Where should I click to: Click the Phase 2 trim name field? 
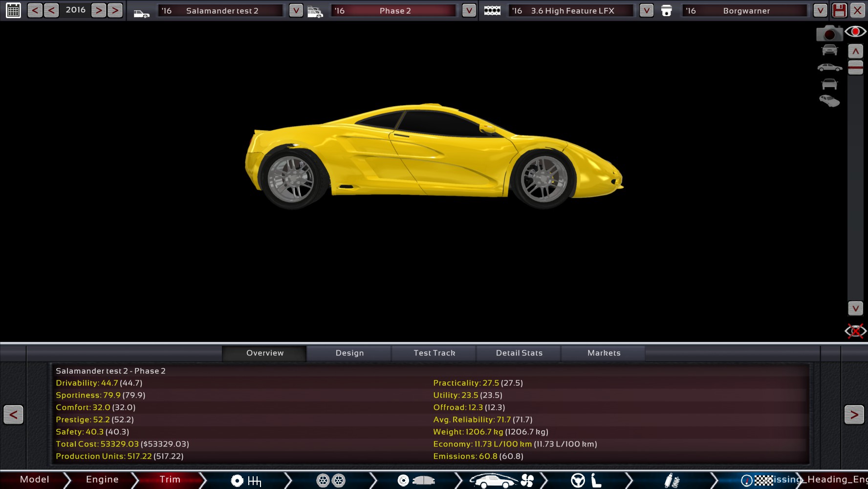(x=394, y=11)
